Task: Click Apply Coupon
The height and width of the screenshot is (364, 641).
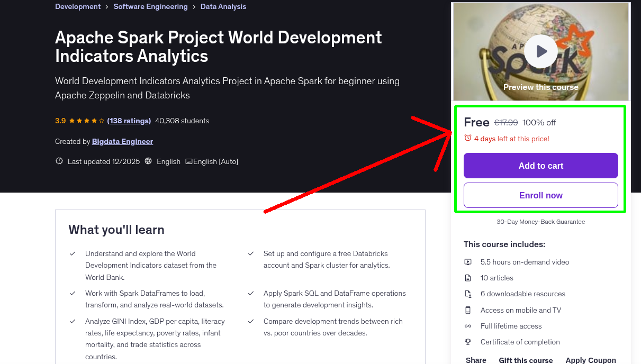Action: point(591,359)
